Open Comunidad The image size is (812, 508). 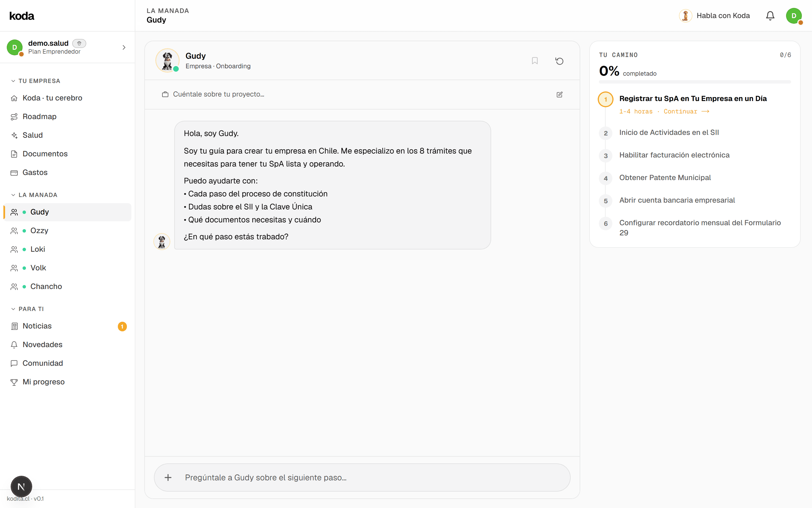(x=67, y=364)
